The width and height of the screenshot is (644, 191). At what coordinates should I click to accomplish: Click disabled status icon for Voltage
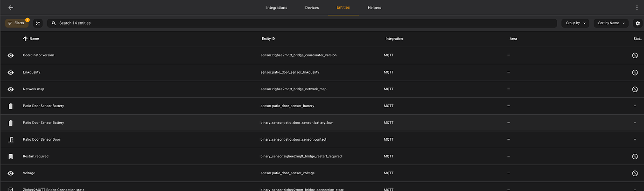pyautogui.click(x=635, y=173)
